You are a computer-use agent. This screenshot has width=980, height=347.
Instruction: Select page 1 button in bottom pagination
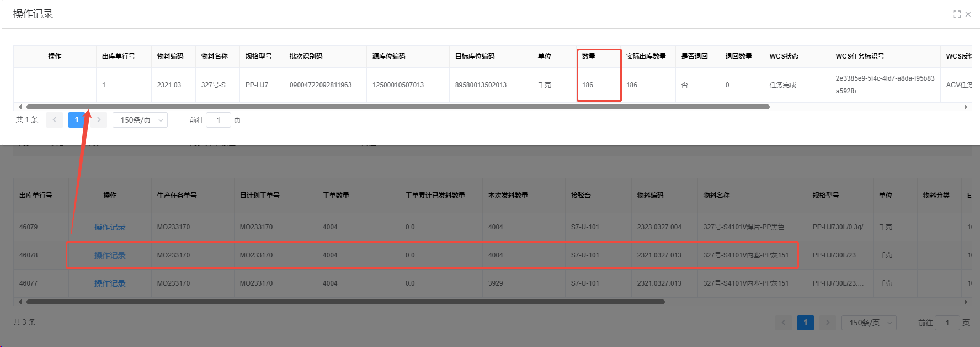[x=806, y=323]
